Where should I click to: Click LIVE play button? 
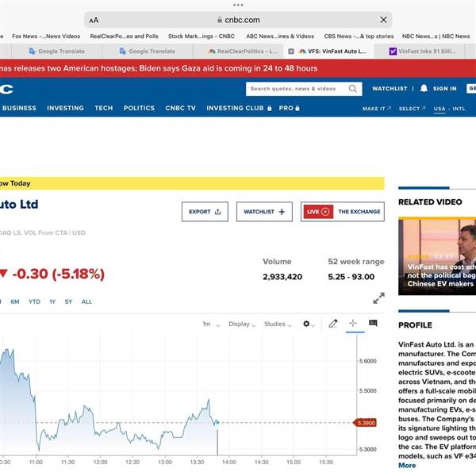[x=317, y=212]
